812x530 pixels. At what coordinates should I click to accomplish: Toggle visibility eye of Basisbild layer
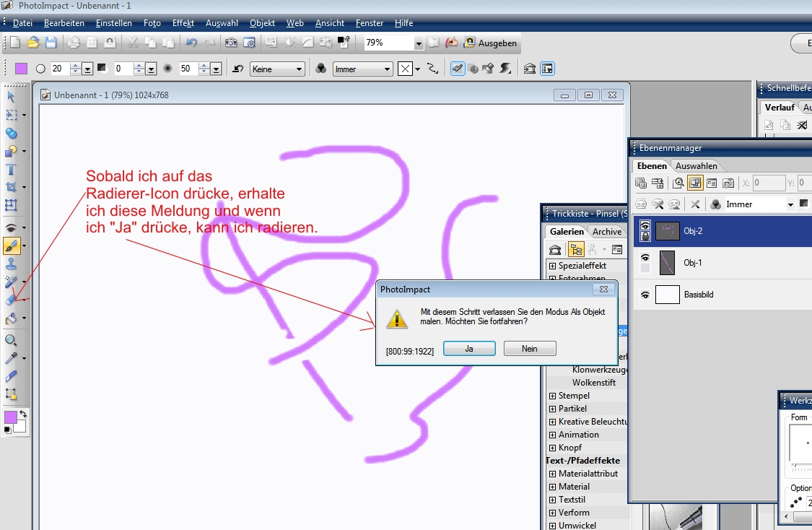(645, 295)
